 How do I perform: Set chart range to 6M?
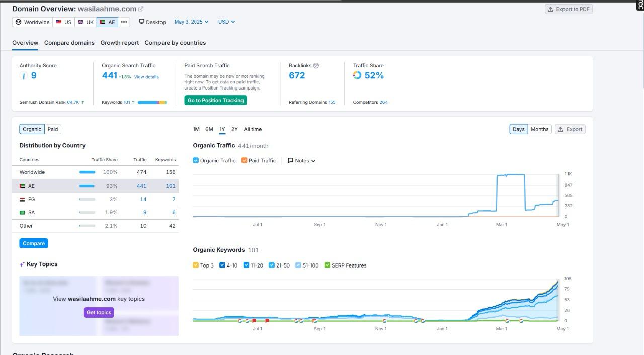click(x=209, y=129)
